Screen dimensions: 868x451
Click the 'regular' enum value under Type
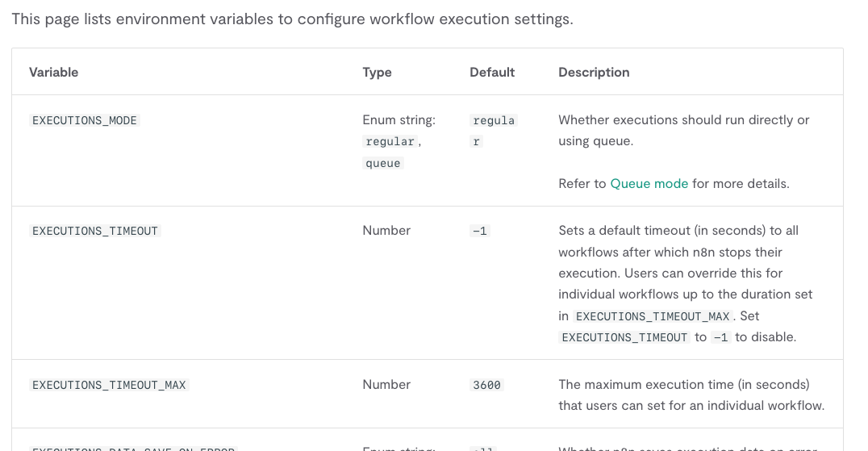click(x=390, y=142)
